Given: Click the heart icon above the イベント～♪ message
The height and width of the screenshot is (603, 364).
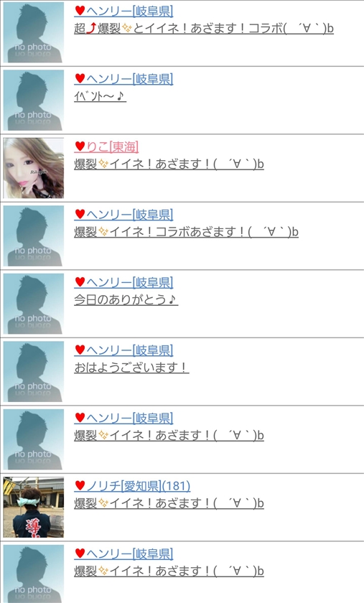Looking at the screenshot, I should tap(80, 79).
